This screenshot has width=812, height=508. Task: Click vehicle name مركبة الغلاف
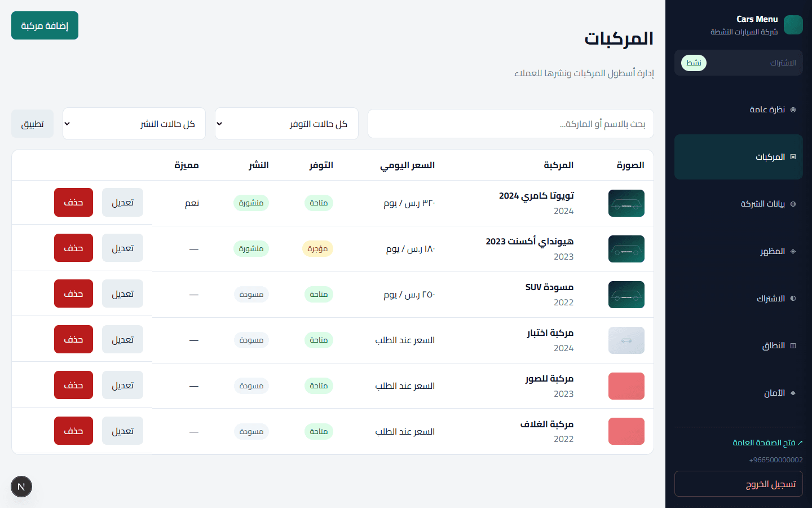point(547,424)
